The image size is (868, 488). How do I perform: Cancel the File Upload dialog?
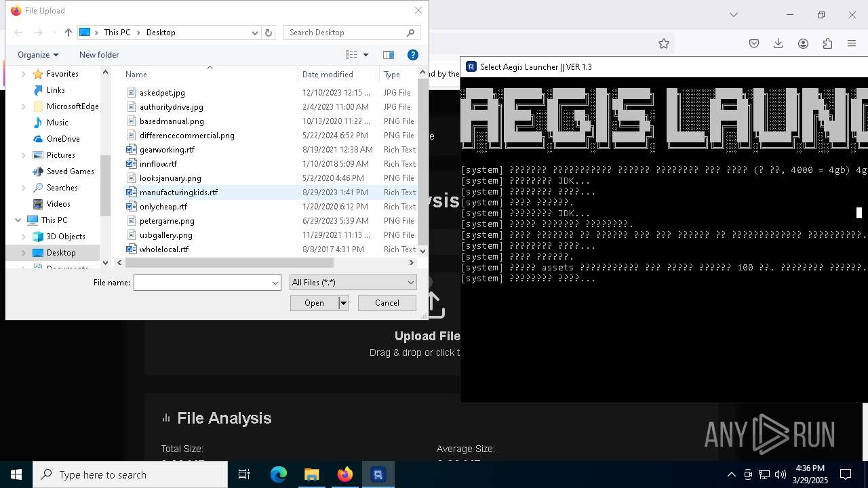[387, 303]
